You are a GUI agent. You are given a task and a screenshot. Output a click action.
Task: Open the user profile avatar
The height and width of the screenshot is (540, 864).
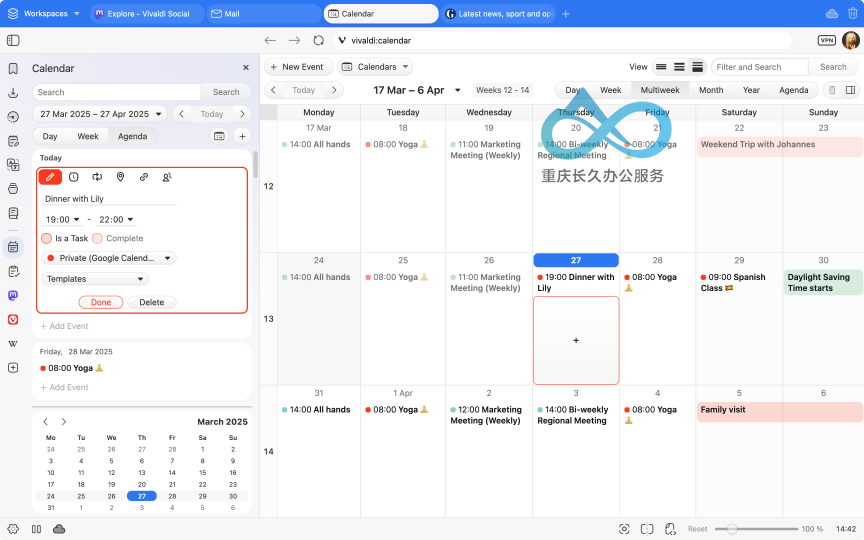point(851,40)
